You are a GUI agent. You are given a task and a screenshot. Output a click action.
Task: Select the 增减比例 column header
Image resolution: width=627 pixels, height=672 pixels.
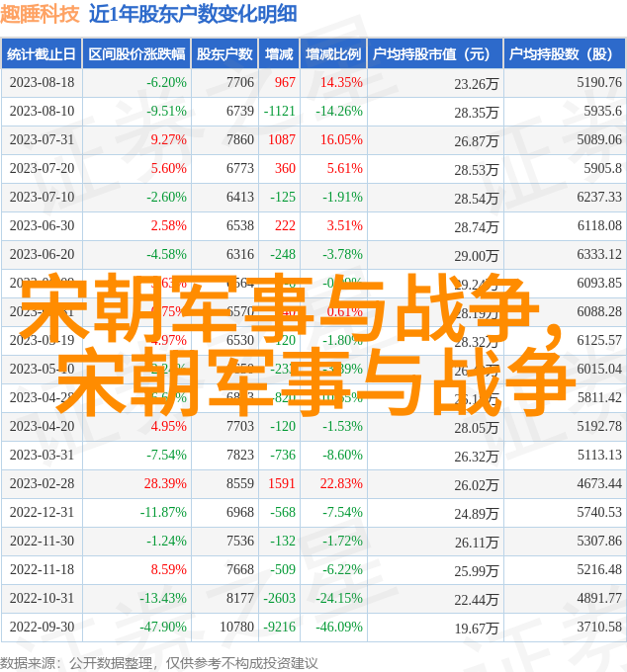pyautogui.click(x=333, y=54)
